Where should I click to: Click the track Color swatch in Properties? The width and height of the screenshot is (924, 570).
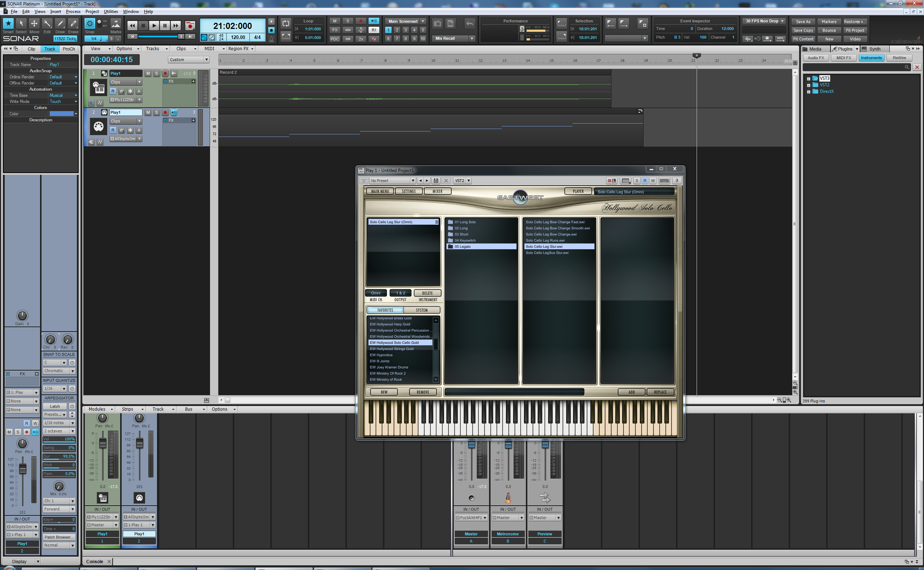pos(61,114)
